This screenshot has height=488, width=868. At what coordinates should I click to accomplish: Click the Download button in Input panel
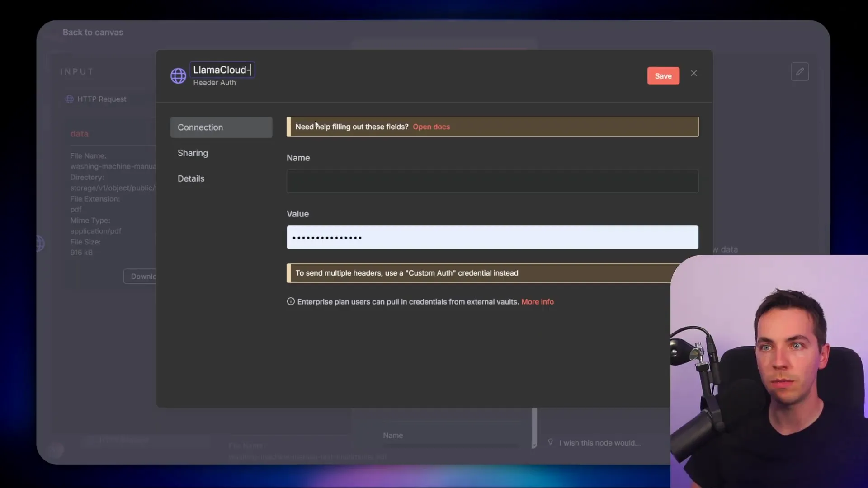[x=141, y=276]
